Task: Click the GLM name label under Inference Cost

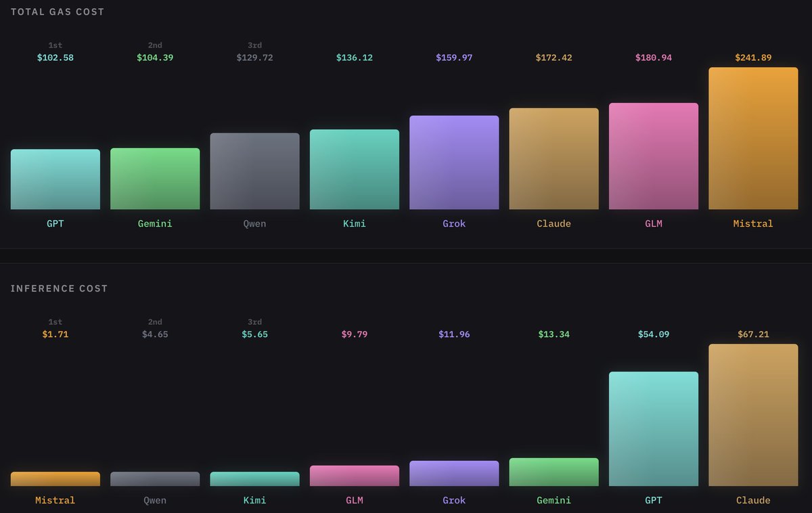Action: point(355,501)
